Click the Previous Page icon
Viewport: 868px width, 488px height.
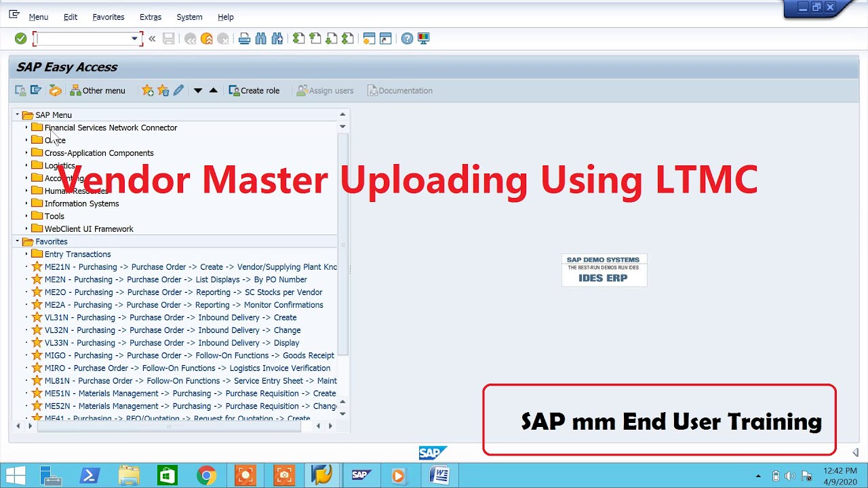(315, 39)
